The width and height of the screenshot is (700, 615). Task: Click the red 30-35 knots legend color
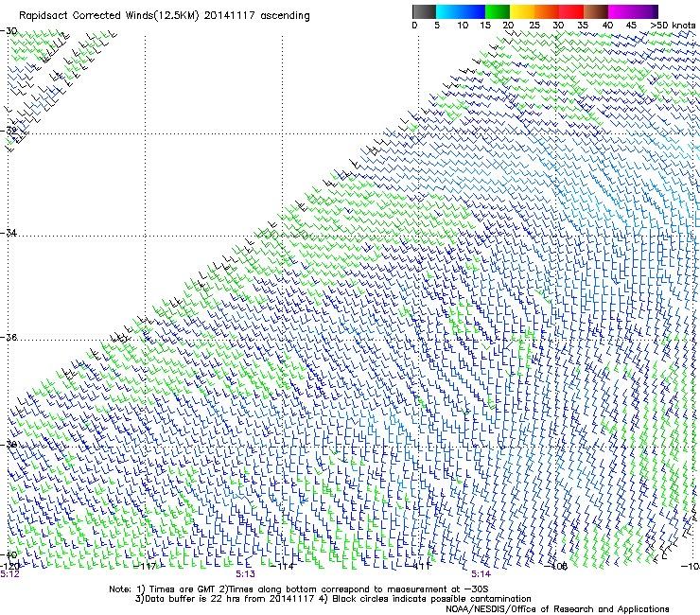(x=571, y=11)
